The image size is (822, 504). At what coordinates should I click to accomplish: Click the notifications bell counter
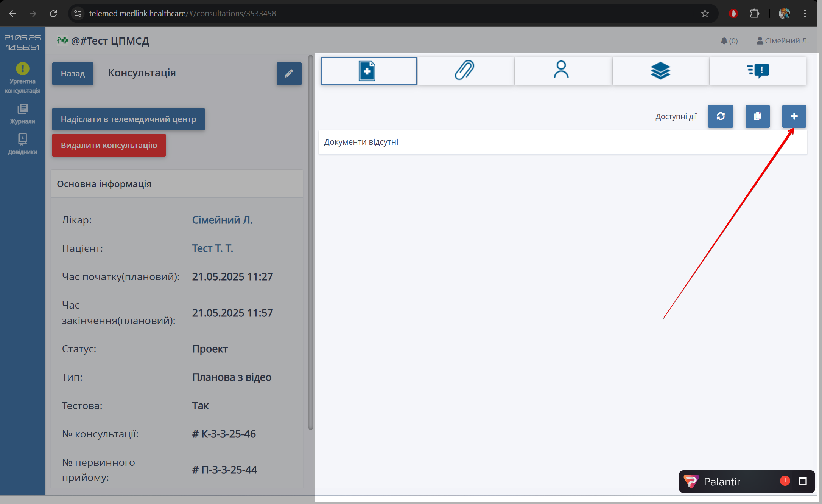(x=729, y=41)
